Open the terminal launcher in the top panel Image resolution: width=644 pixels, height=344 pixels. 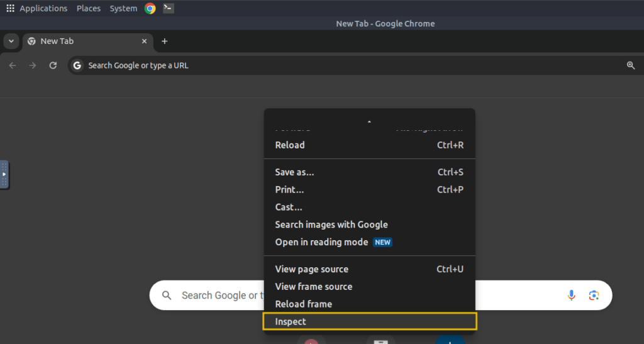(x=169, y=8)
